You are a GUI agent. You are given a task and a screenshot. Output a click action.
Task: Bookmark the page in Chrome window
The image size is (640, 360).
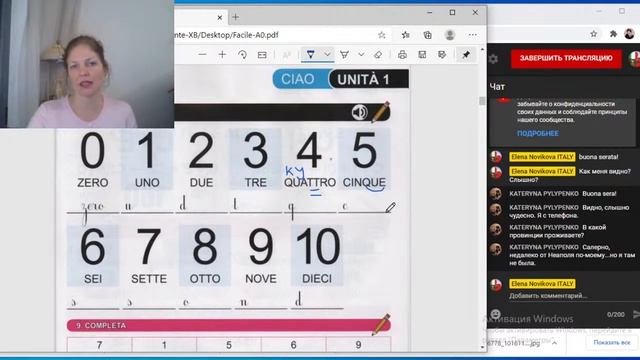pyautogui.click(x=593, y=34)
